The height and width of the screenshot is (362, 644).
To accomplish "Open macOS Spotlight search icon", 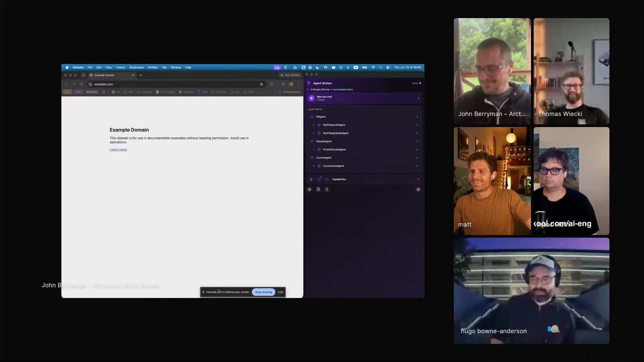I will tap(380, 67).
